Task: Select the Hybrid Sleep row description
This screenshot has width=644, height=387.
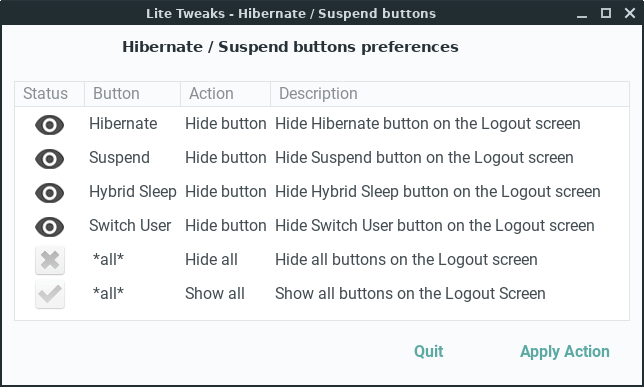Action: click(438, 192)
